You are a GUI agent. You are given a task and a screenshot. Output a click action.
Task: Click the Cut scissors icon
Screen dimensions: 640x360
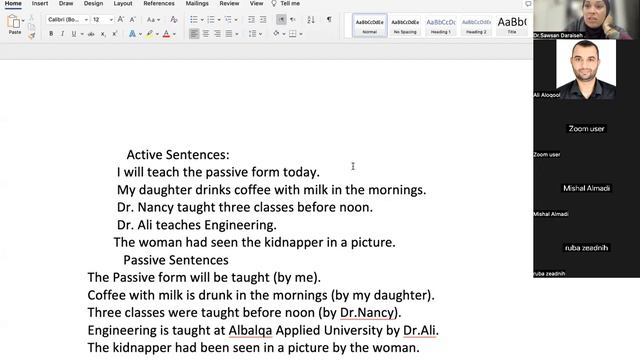point(31,18)
